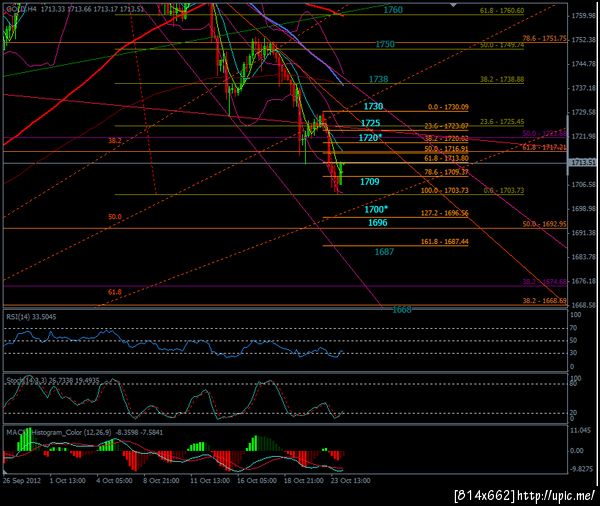This screenshot has width=600, height=506.
Task: Click the '78.6 - 1751.75' Fibonacci label
Action: coord(545,38)
